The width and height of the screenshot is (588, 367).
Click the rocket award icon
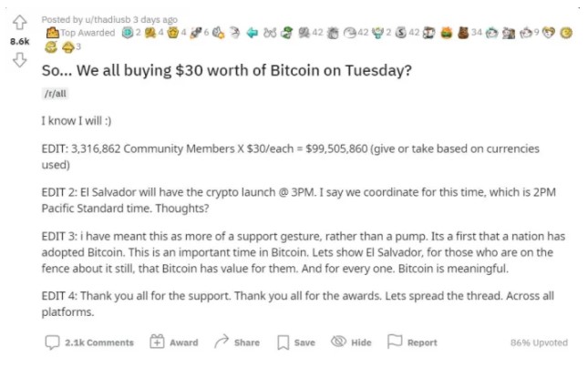pos(196,33)
